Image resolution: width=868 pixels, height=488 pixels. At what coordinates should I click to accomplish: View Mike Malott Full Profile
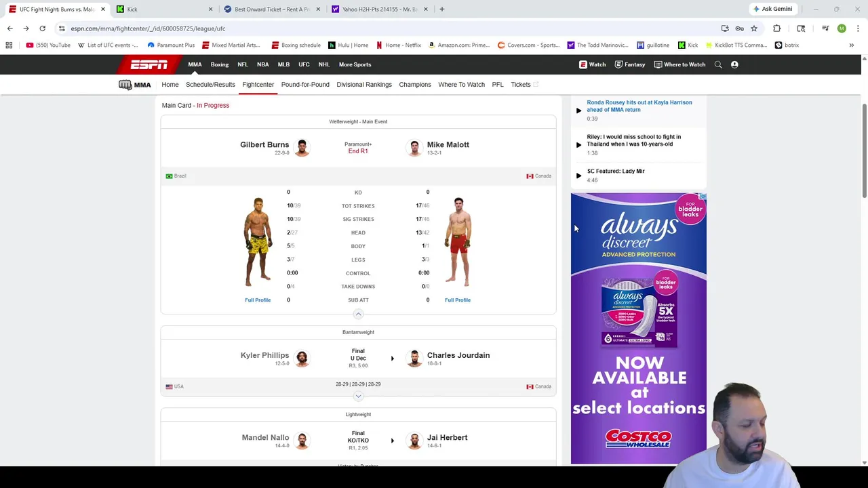tap(458, 300)
